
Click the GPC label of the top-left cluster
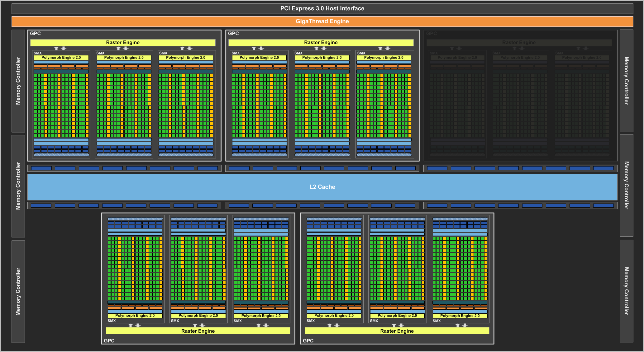pos(36,33)
